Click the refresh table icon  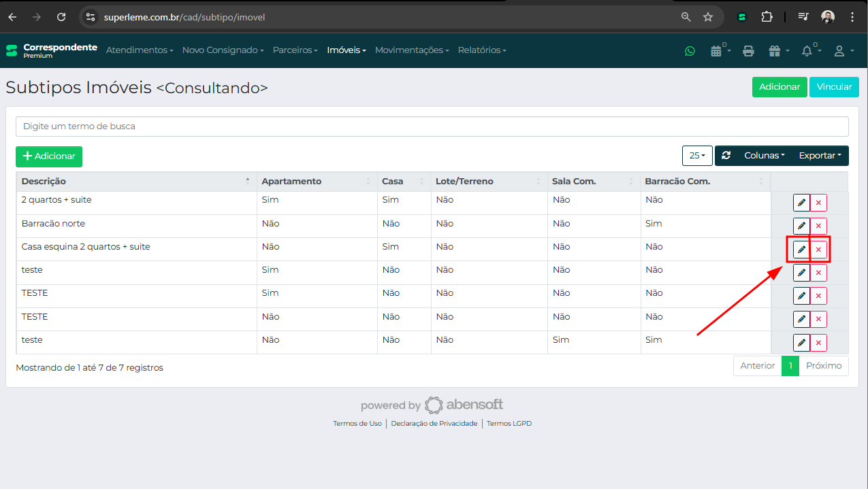726,156
